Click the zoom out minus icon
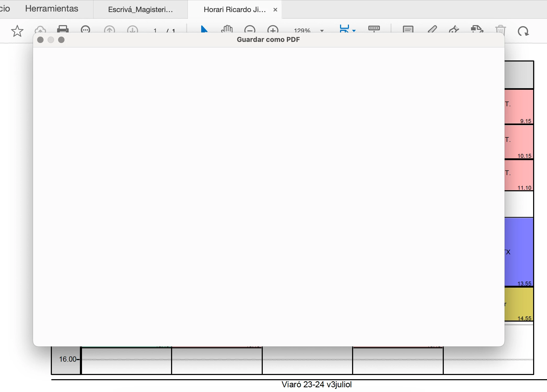Viewport: 547px width, 392px height. pyautogui.click(x=250, y=29)
